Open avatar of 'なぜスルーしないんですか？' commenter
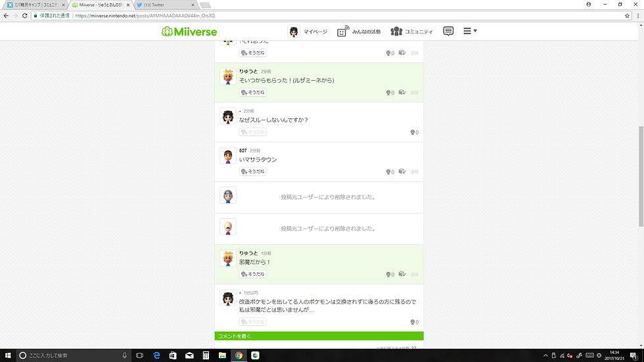The height and width of the screenshot is (362, 644). click(x=228, y=116)
